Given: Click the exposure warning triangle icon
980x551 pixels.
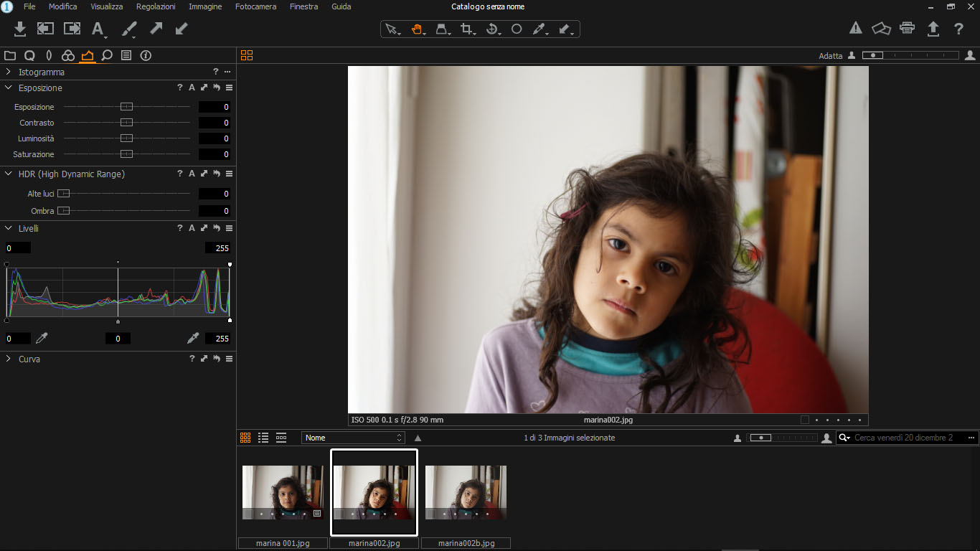Looking at the screenshot, I should pos(855,29).
